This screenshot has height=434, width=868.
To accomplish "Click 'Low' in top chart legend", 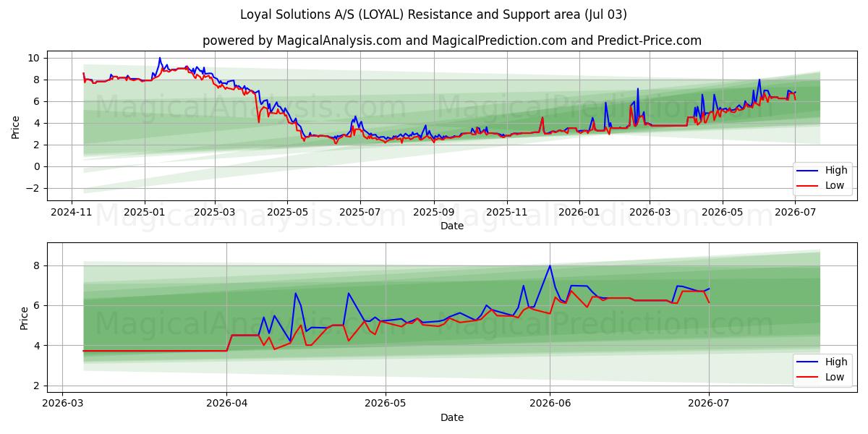I will (x=835, y=186).
